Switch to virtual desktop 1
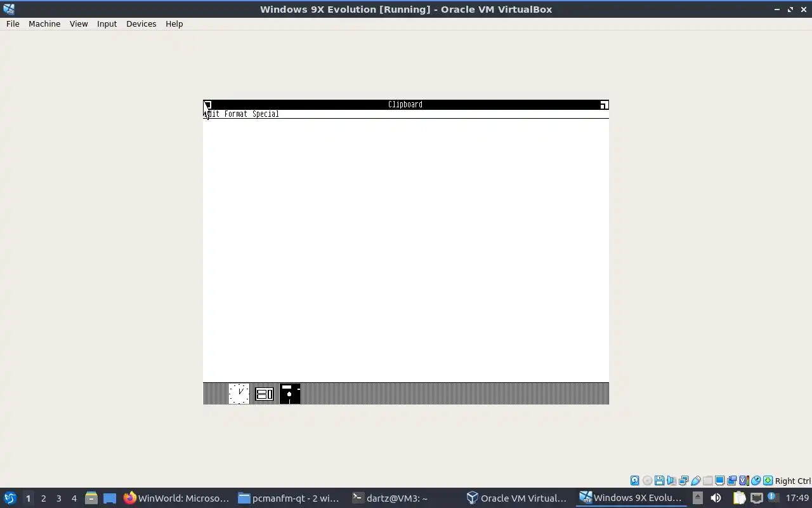The width and height of the screenshot is (812, 508). (28, 498)
